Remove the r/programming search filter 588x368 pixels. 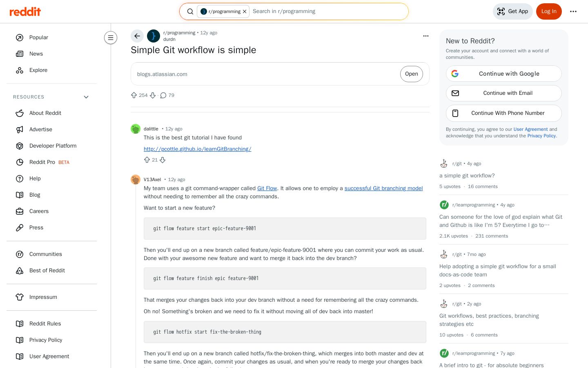(x=245, y=11)
